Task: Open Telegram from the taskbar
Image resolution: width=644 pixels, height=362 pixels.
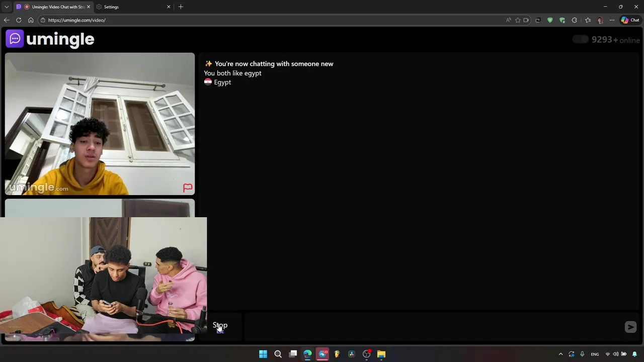Action: [x=323, y=354]
